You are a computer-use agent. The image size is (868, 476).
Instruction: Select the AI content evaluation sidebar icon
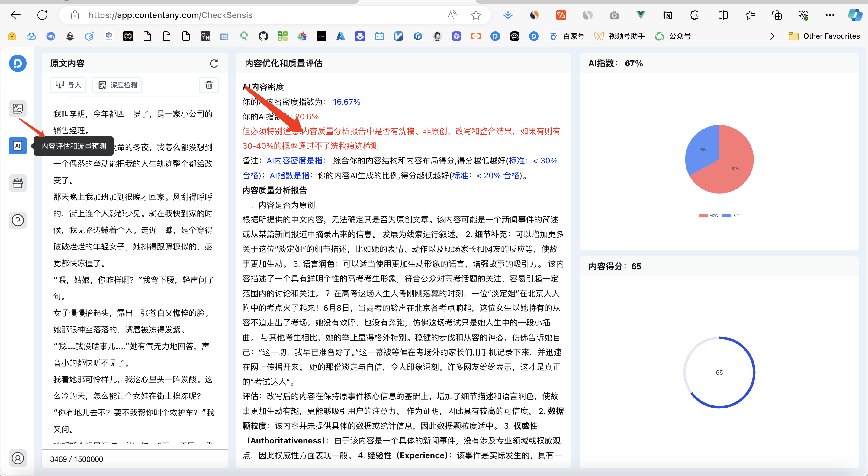coord(18,146)
